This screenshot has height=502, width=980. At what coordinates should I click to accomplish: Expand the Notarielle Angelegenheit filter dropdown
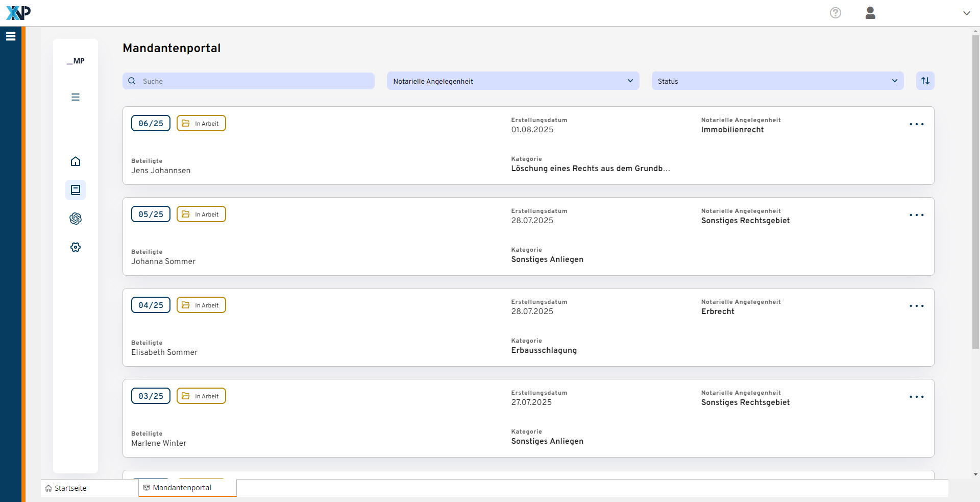point(512,81)
